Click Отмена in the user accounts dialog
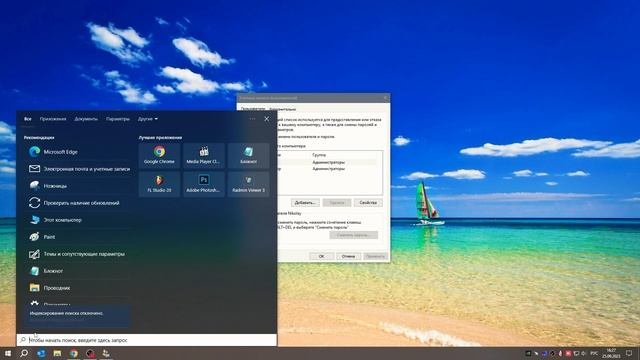The height and width of the screenshot is (360, 640). point(348,256)
